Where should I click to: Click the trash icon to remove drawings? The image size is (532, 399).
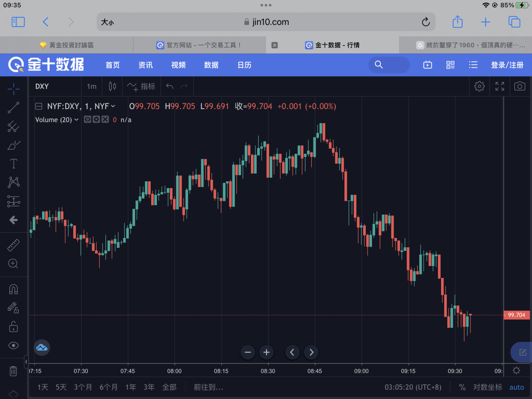point(13,371)
